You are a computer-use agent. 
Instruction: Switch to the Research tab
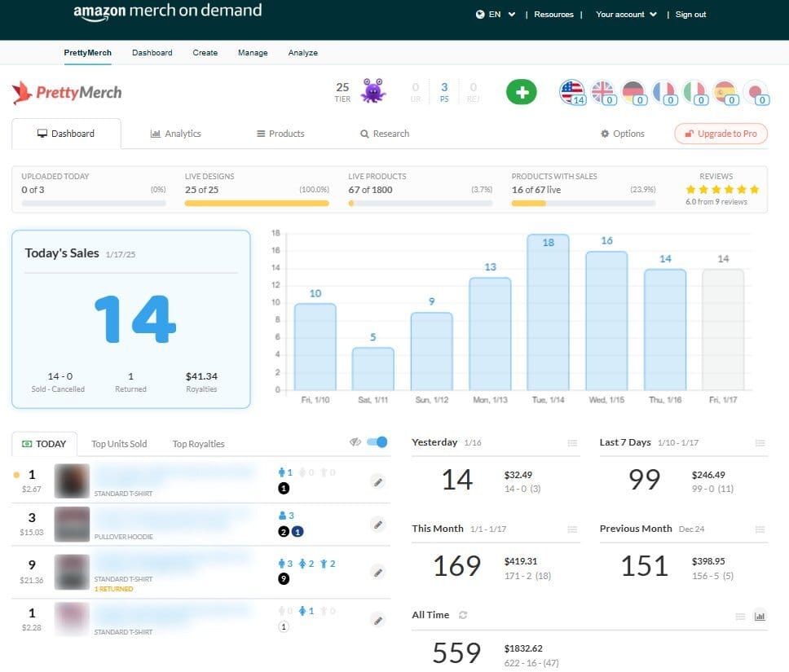click(x=385, y=134)
